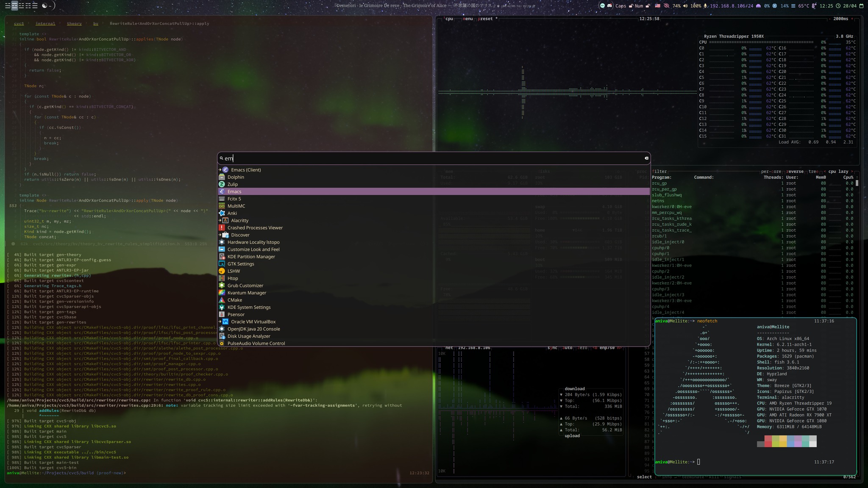
Task: Open GTK Settings entry
Action: click(434, 263)
